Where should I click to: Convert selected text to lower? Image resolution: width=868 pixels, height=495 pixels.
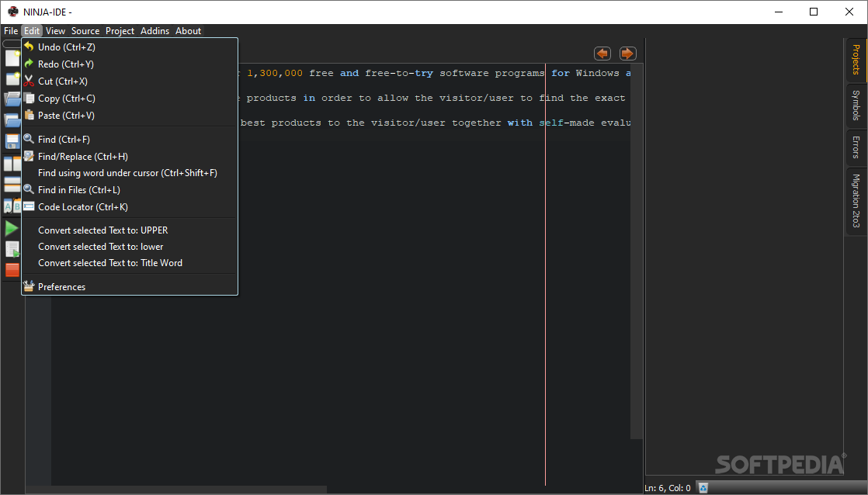tap(130, 247)
